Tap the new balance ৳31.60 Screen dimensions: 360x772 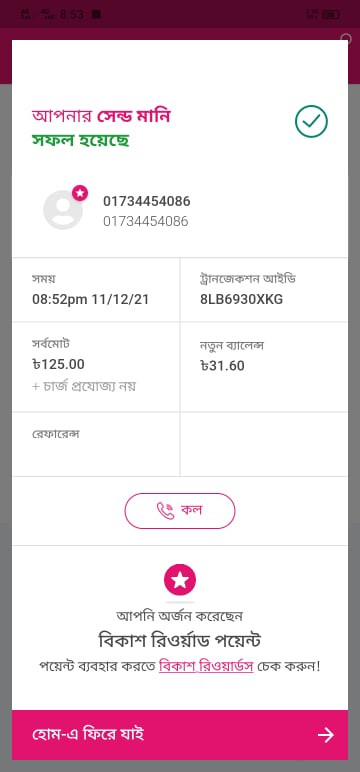tap(222, 366)
